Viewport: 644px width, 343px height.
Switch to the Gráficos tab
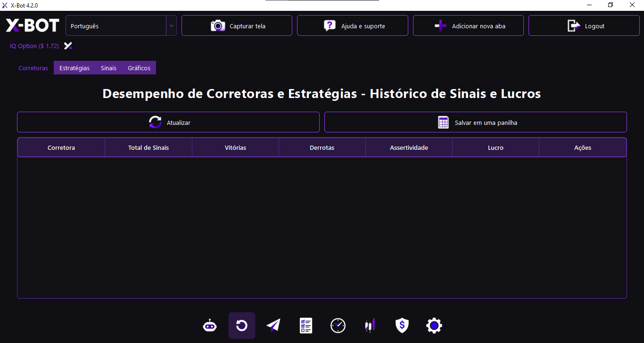click(139, 68)
